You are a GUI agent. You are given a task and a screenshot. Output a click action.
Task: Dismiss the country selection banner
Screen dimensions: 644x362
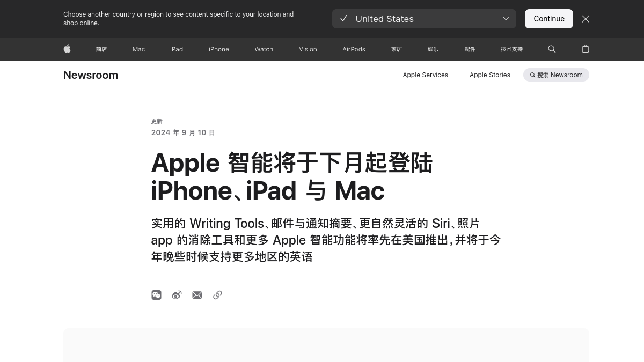(586, 19)
